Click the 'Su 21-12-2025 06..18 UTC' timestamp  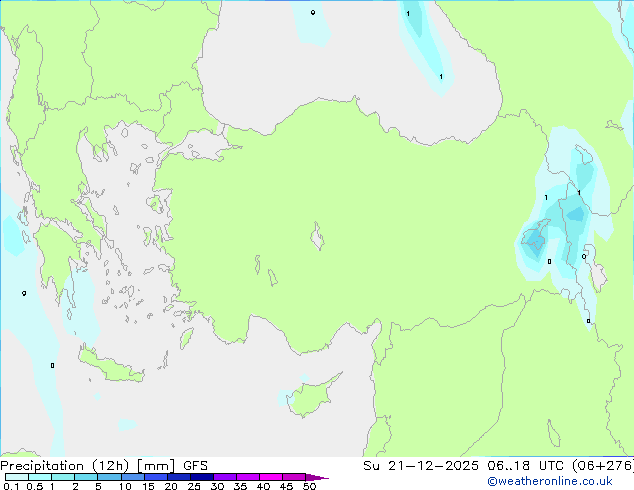(463, 466)
